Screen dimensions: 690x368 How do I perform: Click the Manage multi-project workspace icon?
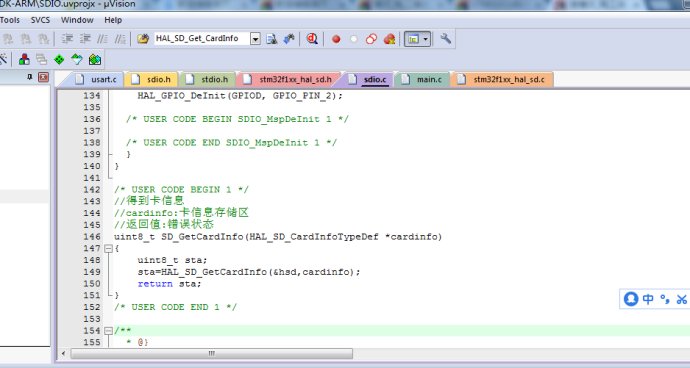[42, 59]
